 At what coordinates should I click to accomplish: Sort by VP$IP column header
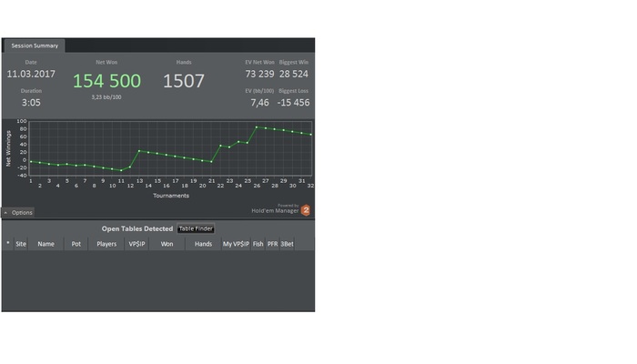click(x=136, y=244)
